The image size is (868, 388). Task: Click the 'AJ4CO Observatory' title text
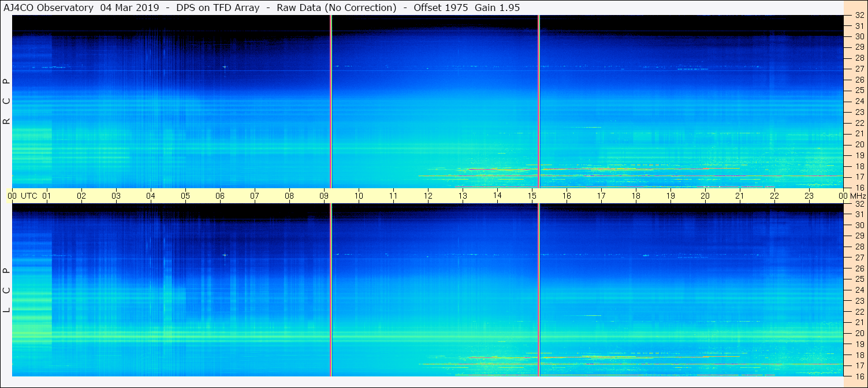click(x=49, y=8)
